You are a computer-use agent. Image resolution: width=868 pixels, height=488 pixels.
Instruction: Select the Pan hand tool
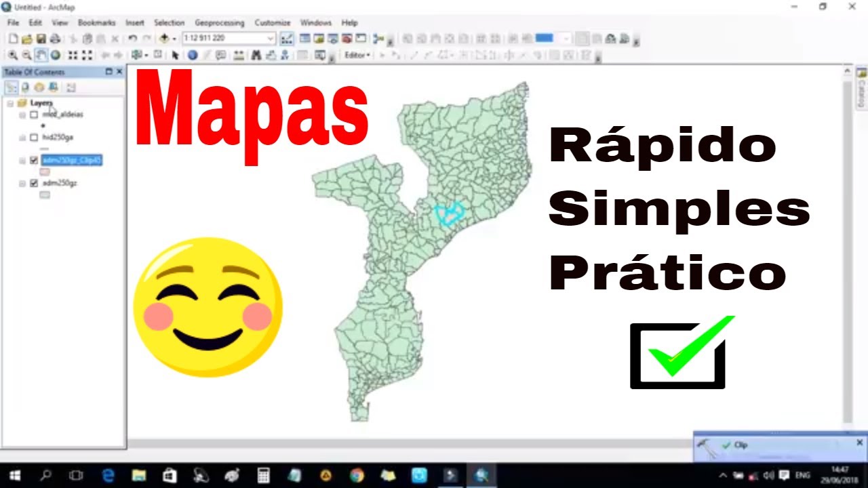(41, 56)
